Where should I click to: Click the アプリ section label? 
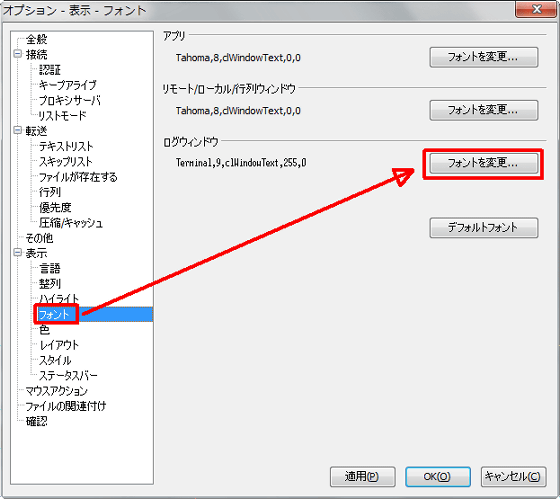click(x=174, y=36)
